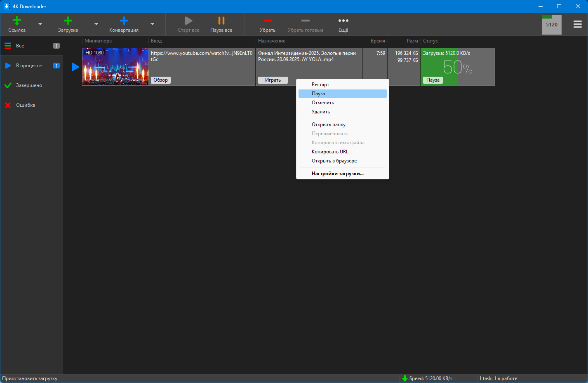The image size is (588, 383).
Task: Expand the Ссылка dropdown arrow
Action: [x=40, y=24]
